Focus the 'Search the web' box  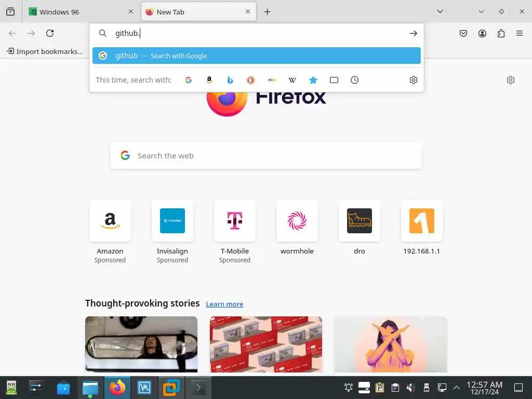[266, 156]
